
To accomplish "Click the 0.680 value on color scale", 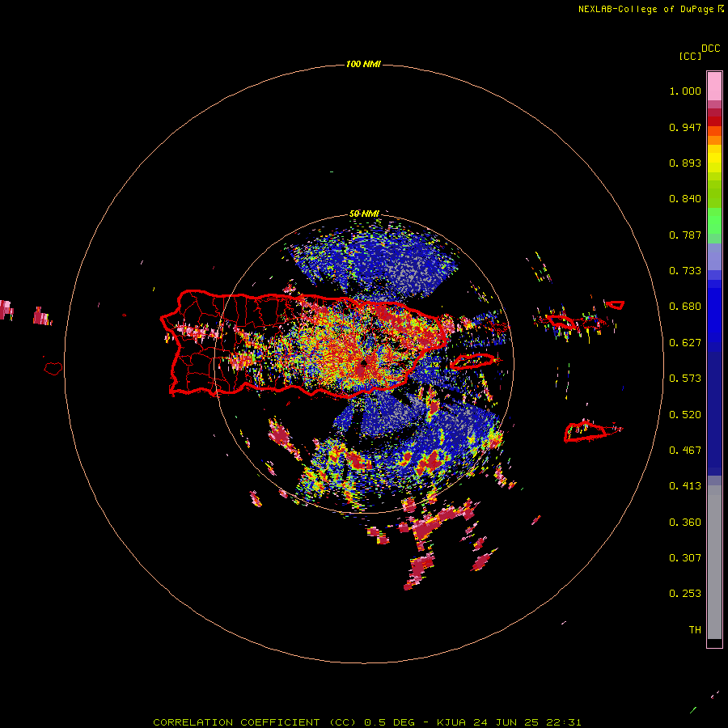I will (x=685, y=307).
